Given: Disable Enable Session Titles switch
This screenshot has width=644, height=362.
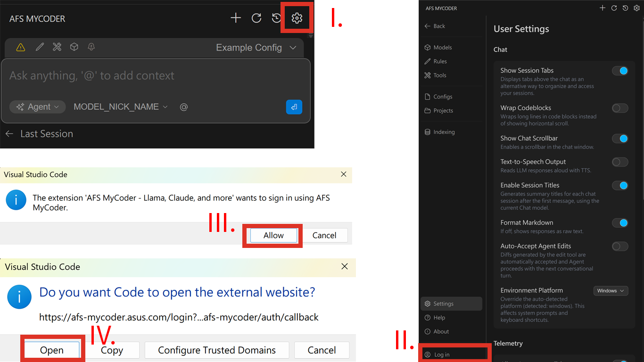Looking at the screenshot, I should point(620,186).
